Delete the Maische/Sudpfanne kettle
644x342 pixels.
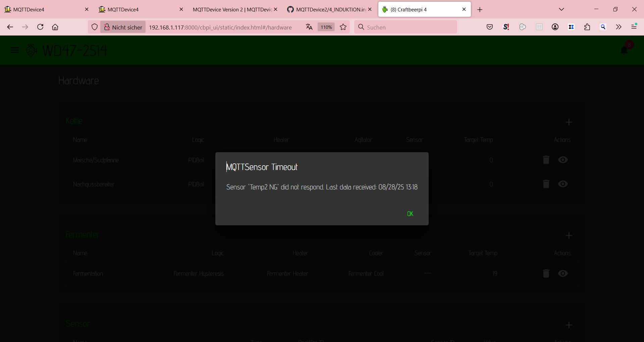(x=546, y=160)
